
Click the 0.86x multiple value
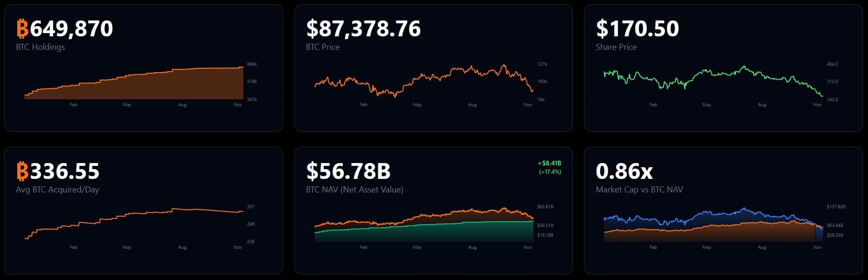[624, 171]
